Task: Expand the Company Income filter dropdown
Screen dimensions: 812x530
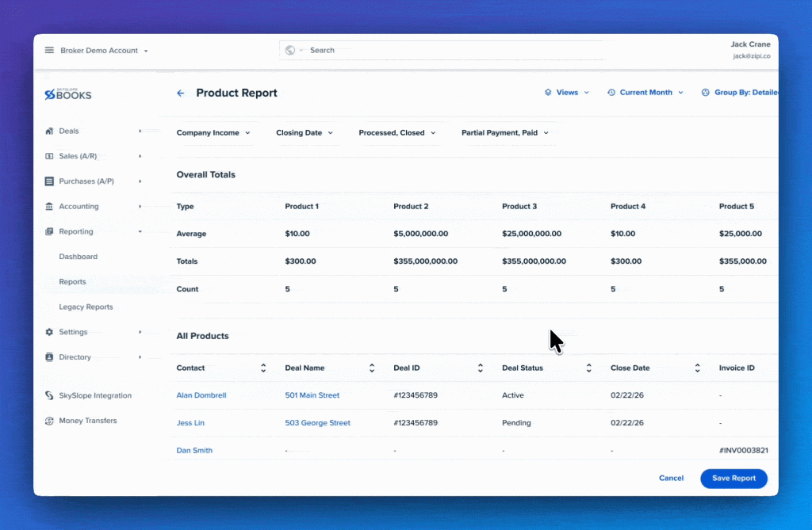Action: (x=213, y=133)
